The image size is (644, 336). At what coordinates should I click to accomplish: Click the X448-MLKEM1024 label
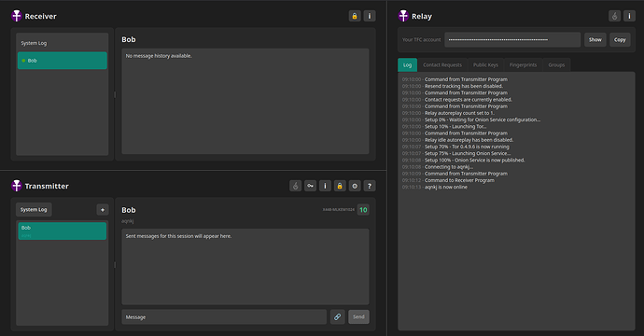[x=339, y=210]
